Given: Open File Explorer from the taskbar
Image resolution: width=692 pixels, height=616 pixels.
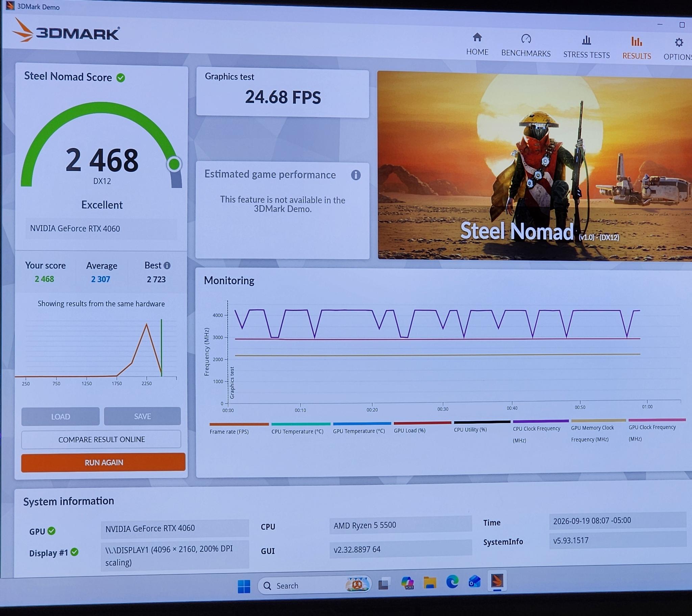Looking at the screenshot, I should (x=429, y=583).
